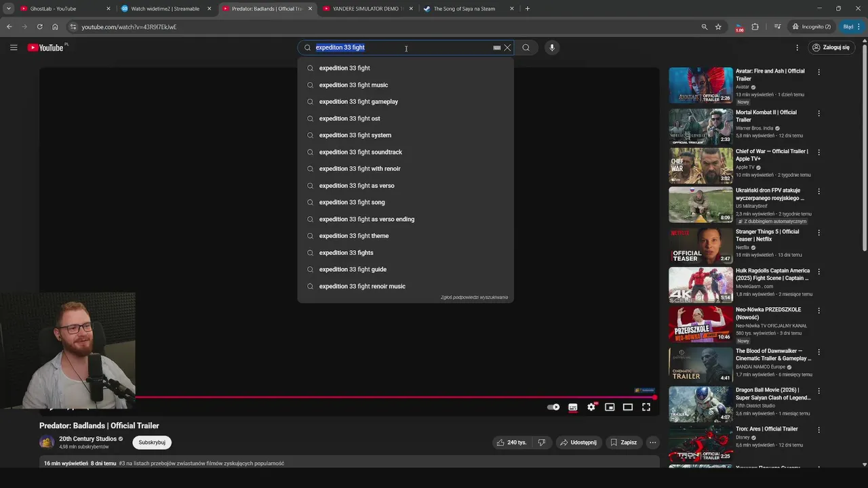Image resolution: width=868 pixels, height=488 pixels.
Task: Go to the YouTube home logo
Action: coord(46,47)
